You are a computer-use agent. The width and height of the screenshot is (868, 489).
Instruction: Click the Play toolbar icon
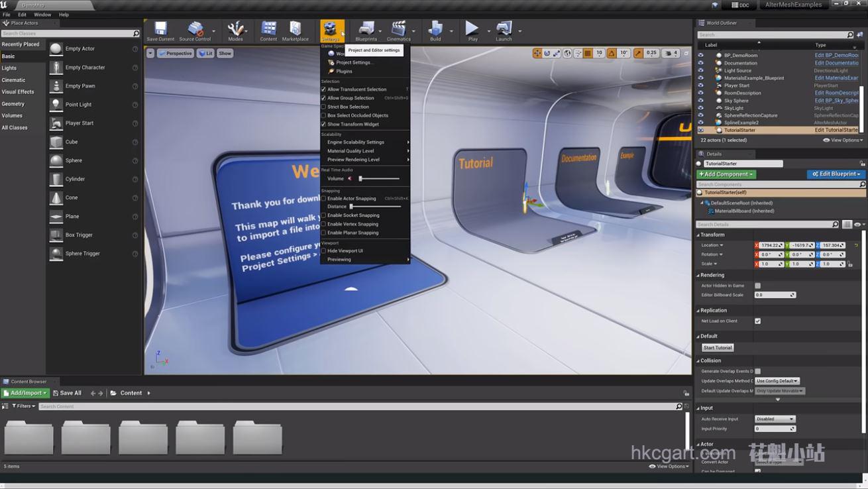coord(472,30)
